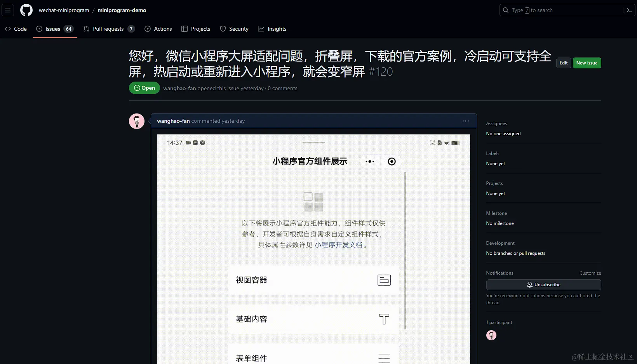Open the Projects sidebar section
The height and width of the screenshot is (364, 637).
494,183
